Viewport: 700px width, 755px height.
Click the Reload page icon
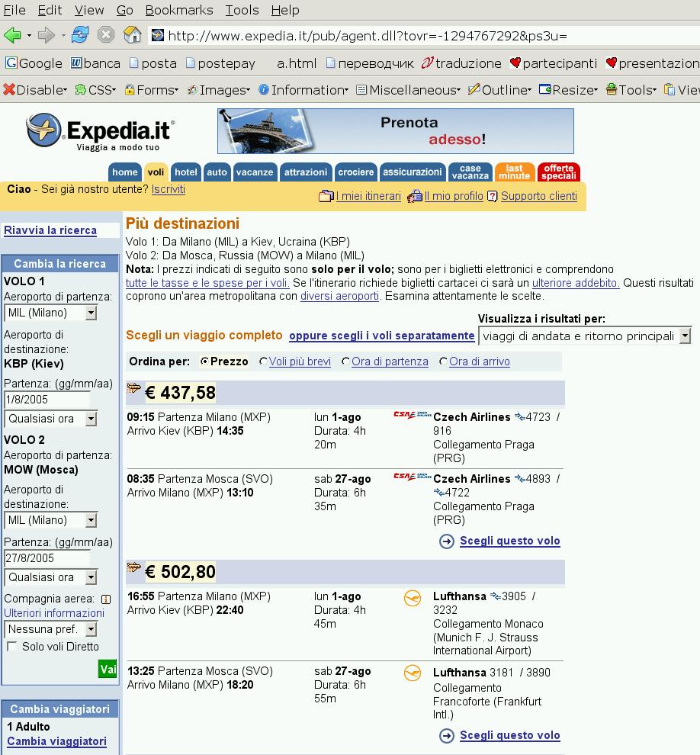[80, 35]
